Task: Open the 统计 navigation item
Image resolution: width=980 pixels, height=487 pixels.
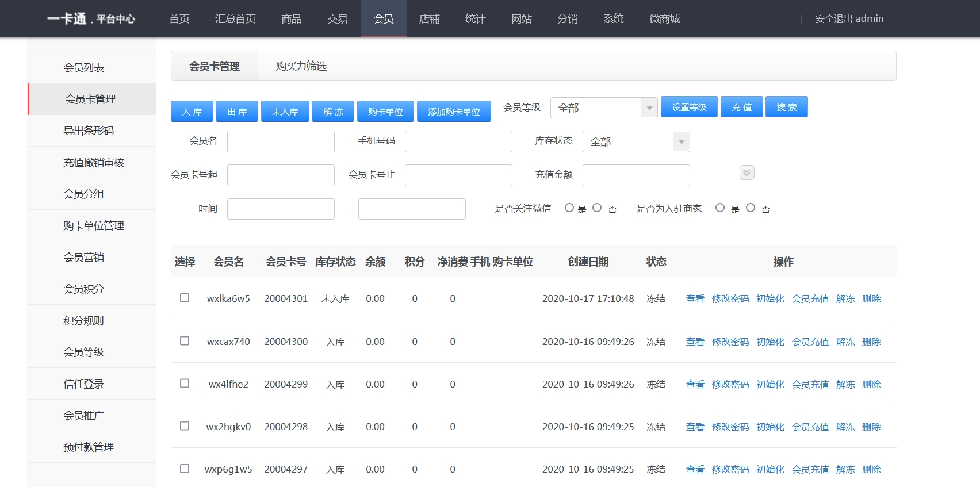Action: tap(476, 18)
